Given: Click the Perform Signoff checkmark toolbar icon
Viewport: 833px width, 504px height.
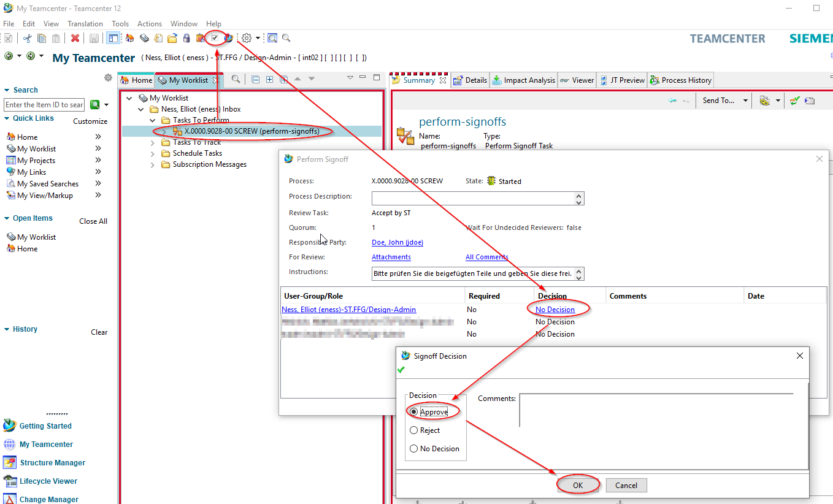Looking at the screenshot, I should click(215, 38).
